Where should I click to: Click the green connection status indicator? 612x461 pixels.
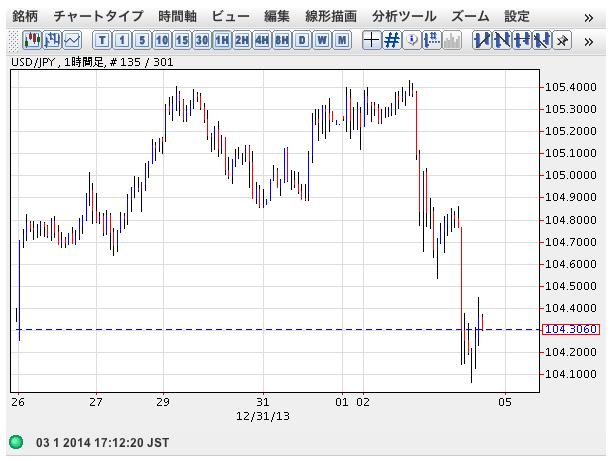(x=16, y=442)
